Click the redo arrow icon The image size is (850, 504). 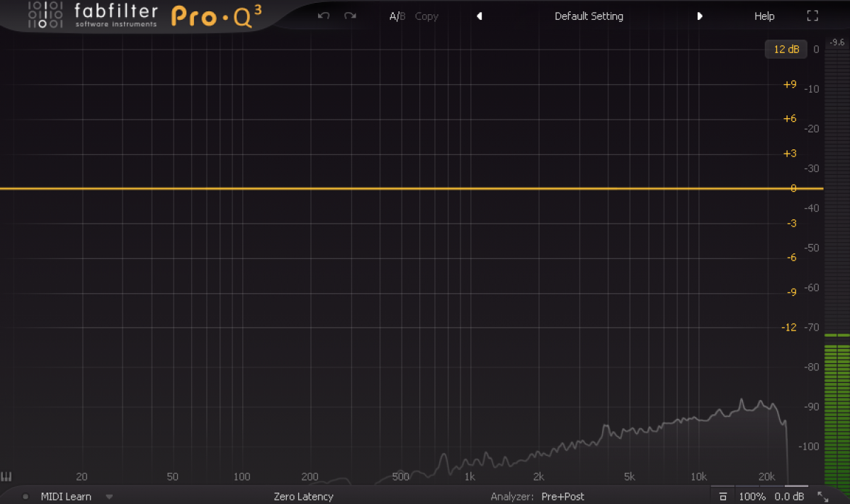click(x=350, y=16)
